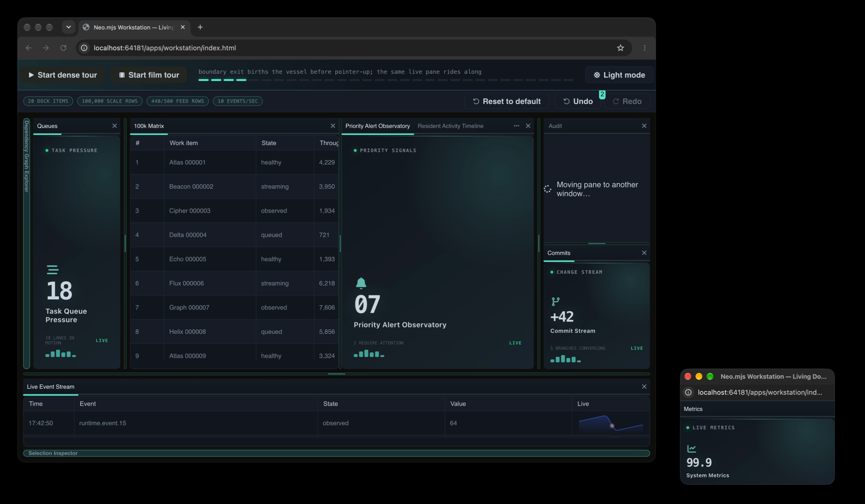
Task: Click the bell icon in Priority Alert Observatory
Action: [x=361, y=283]
